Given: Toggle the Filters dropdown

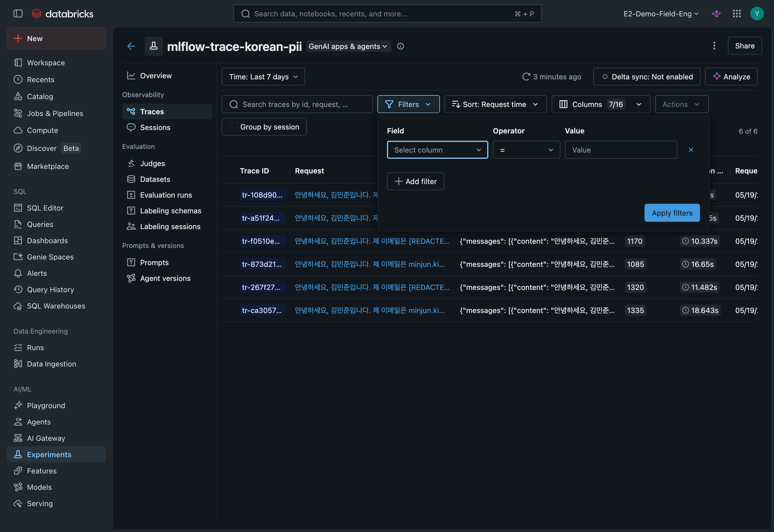Looking at the screenshot, I should [408, 104].
